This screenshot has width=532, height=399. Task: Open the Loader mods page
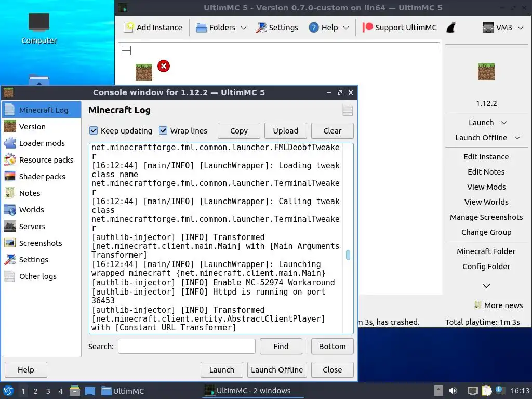coord(42,143)
